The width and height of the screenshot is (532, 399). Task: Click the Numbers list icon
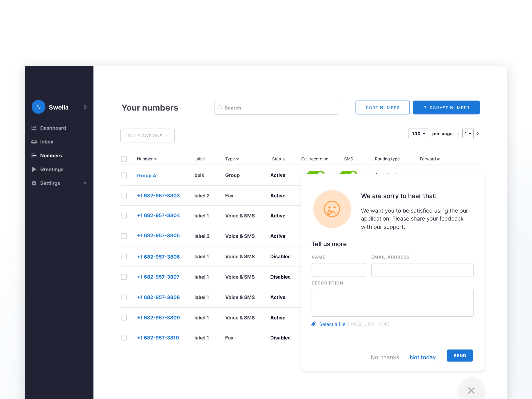pyautogui.click(x=34, y=155)
